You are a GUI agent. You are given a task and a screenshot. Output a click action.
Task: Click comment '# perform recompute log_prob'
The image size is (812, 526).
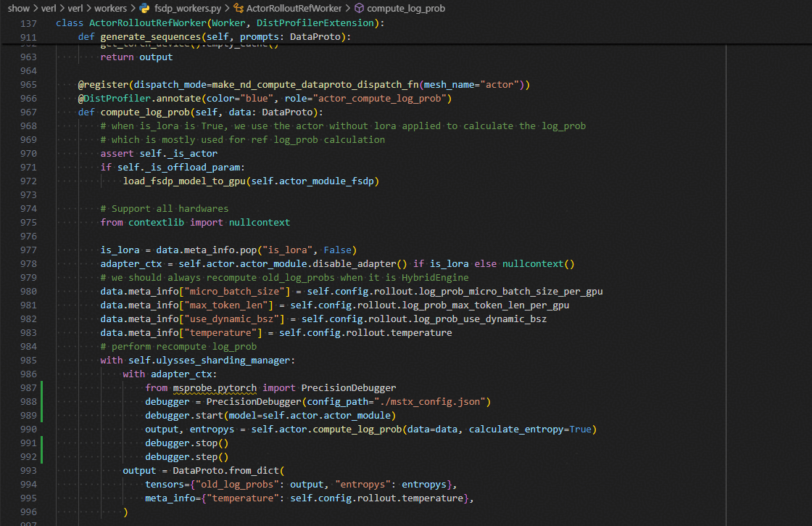(178, 347)
